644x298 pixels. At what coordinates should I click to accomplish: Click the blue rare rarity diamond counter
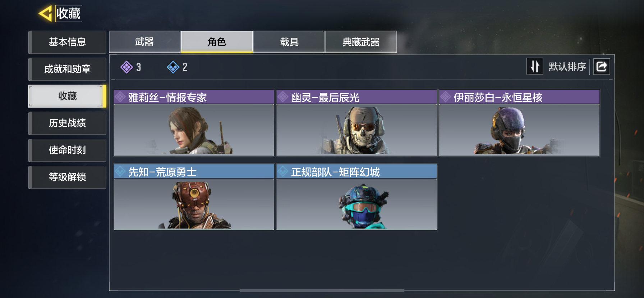tap(177, 67)
